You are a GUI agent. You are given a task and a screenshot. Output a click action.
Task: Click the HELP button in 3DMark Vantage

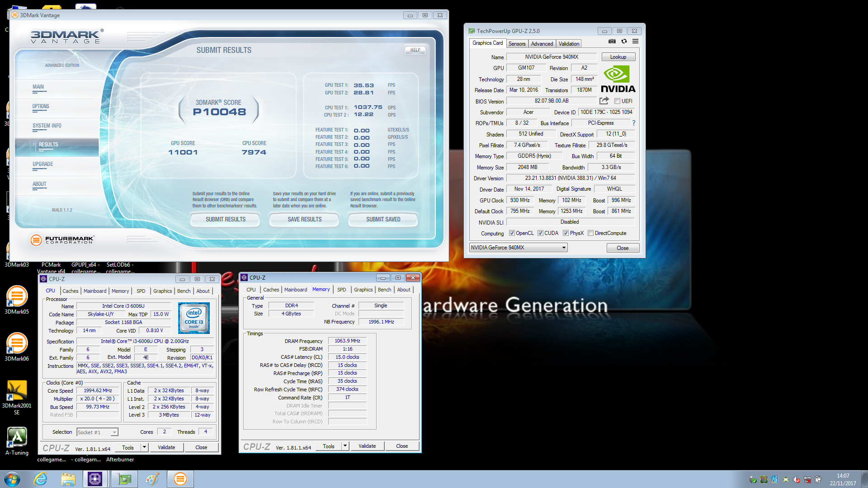coord(415,50)
